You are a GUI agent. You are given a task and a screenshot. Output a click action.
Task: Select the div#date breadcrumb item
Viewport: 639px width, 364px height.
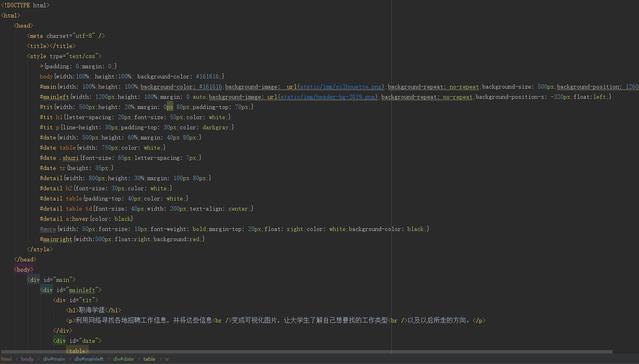(123, 359)
